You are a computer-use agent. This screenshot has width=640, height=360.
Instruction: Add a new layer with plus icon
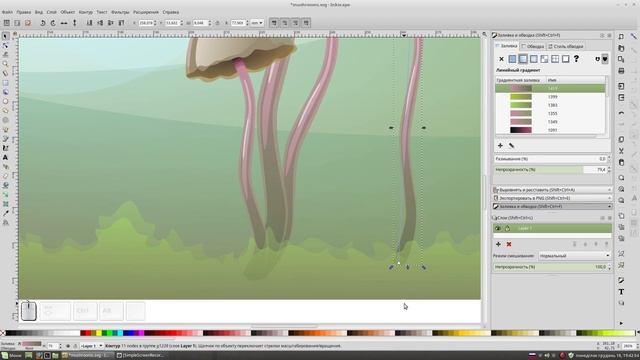(x=498, y=244)
